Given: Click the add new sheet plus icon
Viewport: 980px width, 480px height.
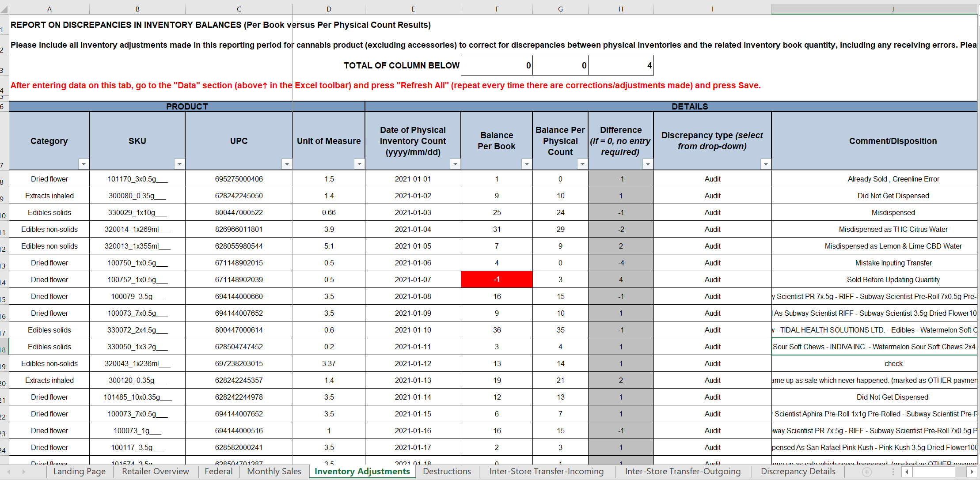Looking at the screenshot, I should 867,472.
